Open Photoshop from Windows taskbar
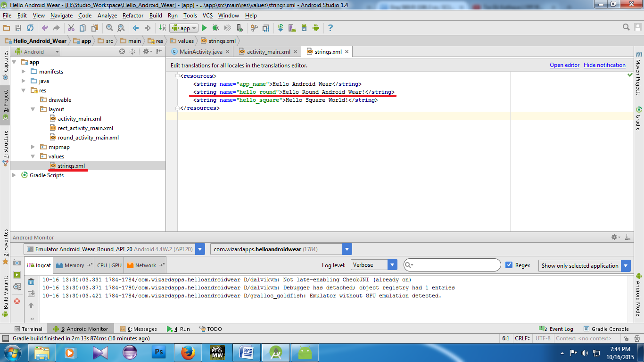 [x=159, y=352]
